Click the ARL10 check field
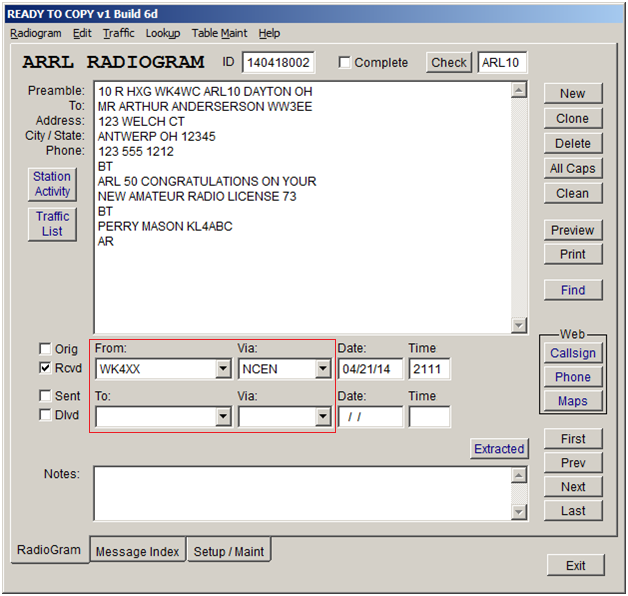 [x=502, y=62]
